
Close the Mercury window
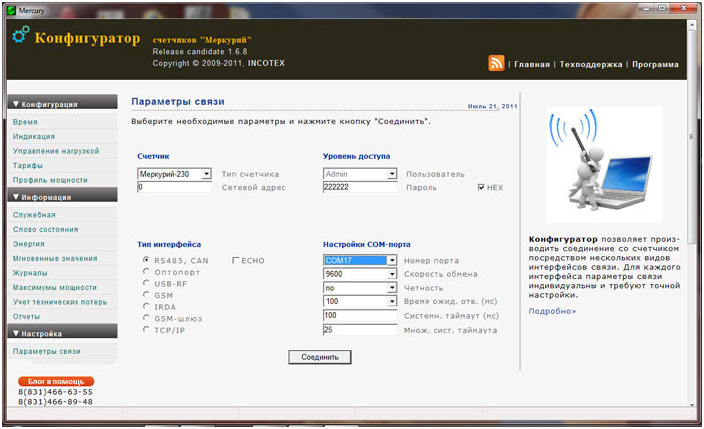tap(683, 8)
